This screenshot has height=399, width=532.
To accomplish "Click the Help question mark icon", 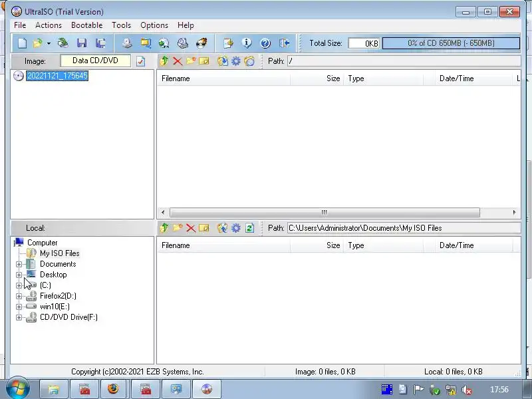I will (x=265, y=43).
